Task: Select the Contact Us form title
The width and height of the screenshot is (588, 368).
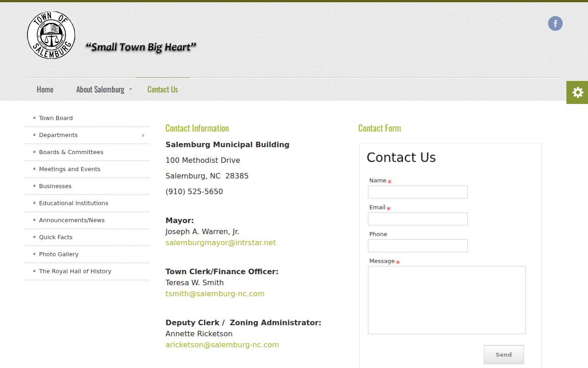Action: pyautogui.click(x=401, y=157)
